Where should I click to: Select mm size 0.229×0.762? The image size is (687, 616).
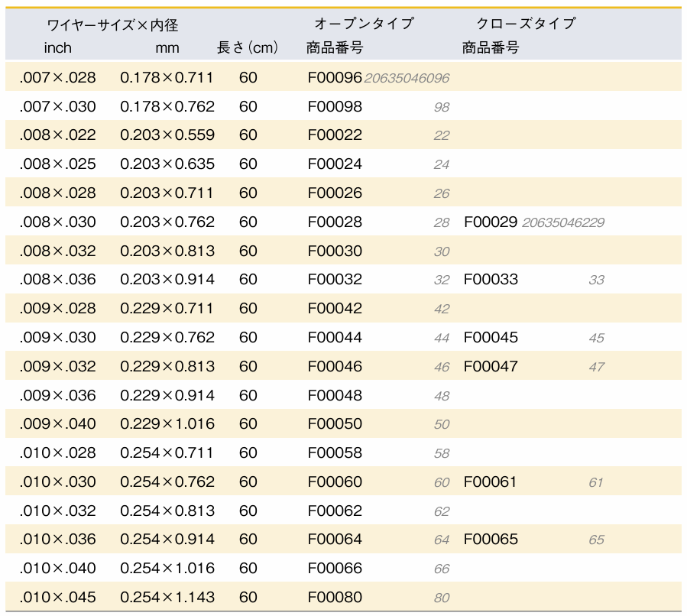[167, 337]
